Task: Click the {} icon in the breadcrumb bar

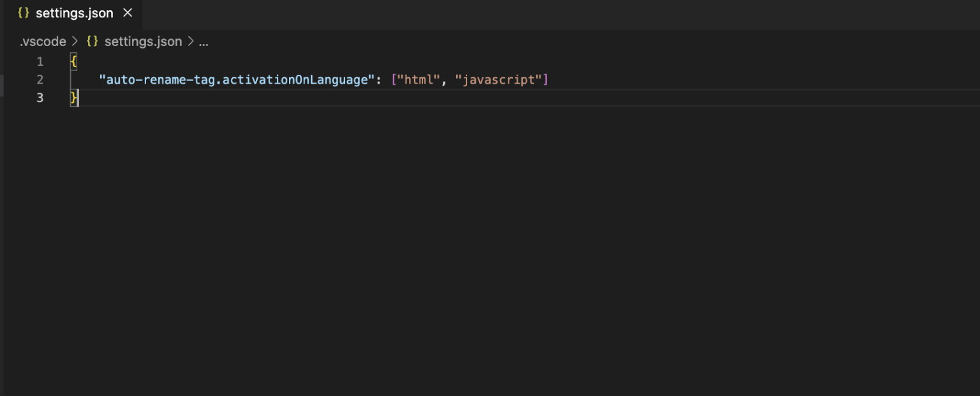Action: tap(93, 41)
